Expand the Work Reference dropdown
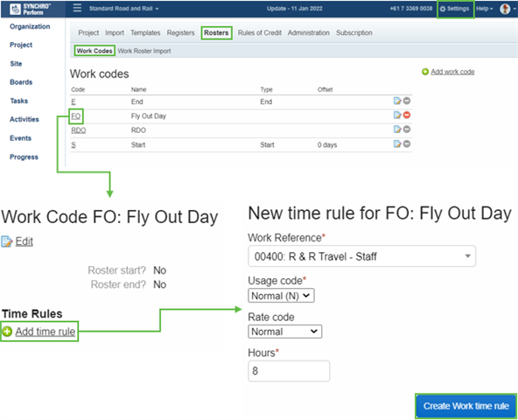 pos(361,256)
